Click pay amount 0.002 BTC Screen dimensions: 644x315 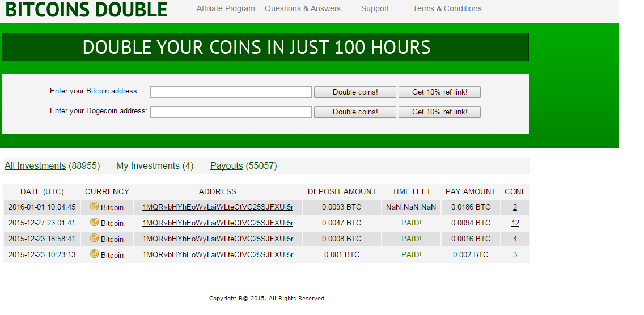(471, 254)
